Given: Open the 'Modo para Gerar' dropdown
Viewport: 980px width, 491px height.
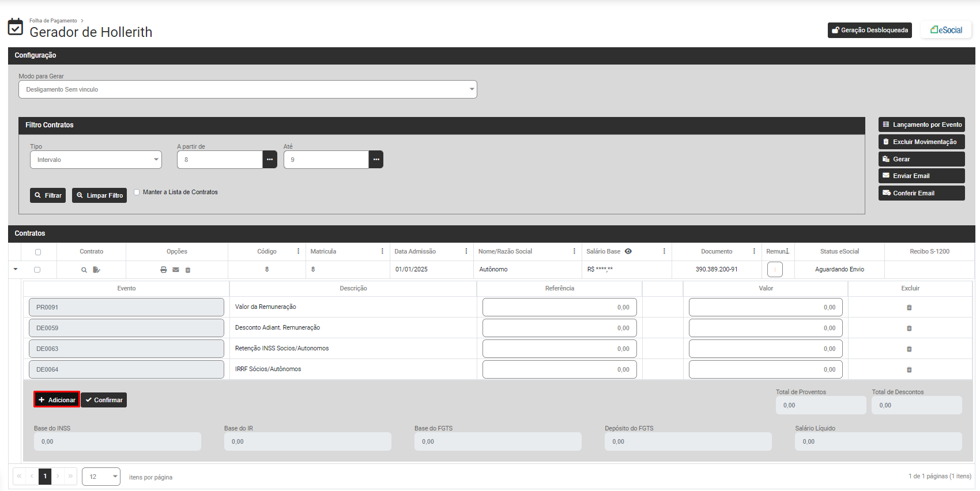Looking at the screenshot, I should click(x=247, y=89).
